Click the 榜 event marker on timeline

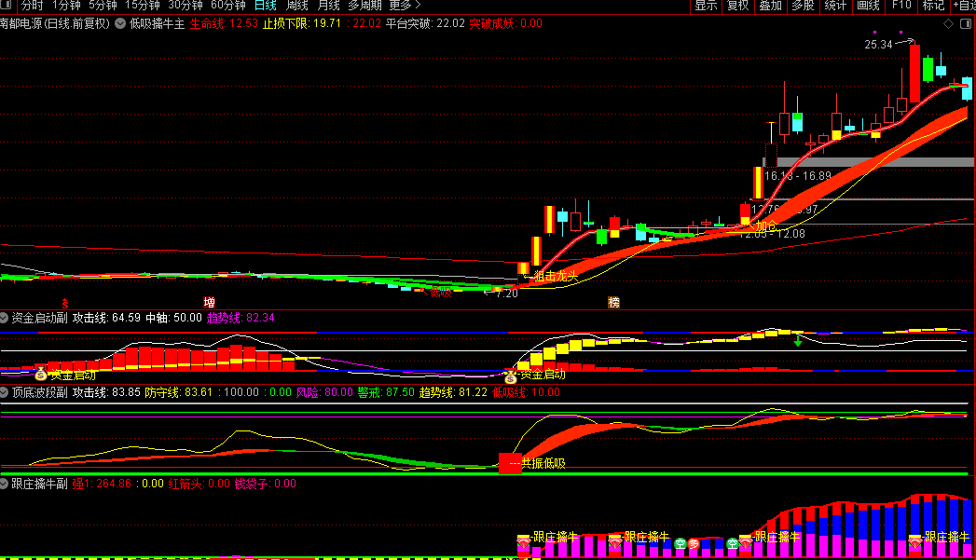(x=613, y=303)
